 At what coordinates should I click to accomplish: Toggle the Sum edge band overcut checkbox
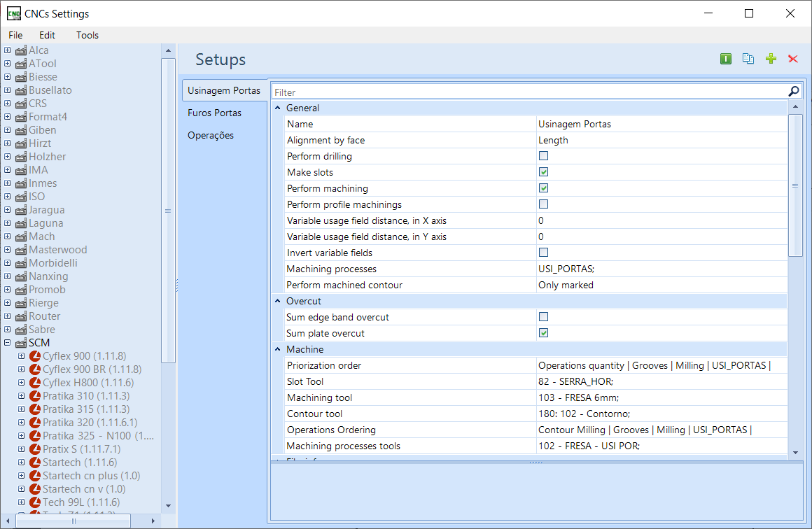click(543, 317)
